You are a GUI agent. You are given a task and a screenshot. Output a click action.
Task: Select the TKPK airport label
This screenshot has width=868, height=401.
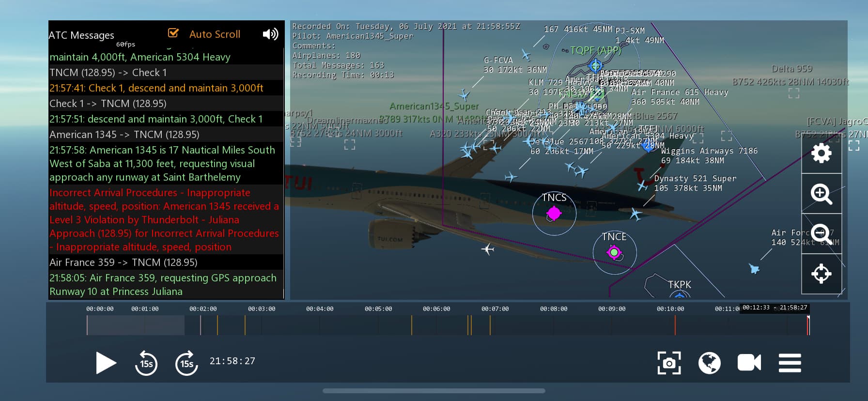tap(680, 285)
